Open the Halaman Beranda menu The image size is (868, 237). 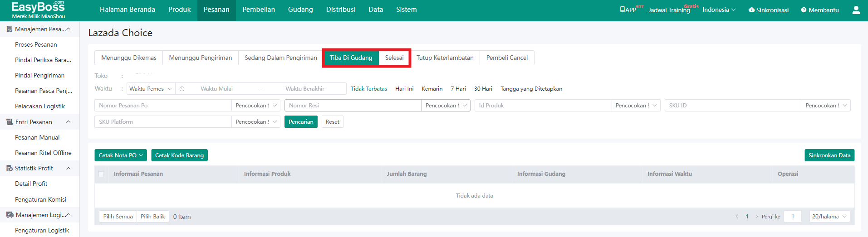click(128, 10)
